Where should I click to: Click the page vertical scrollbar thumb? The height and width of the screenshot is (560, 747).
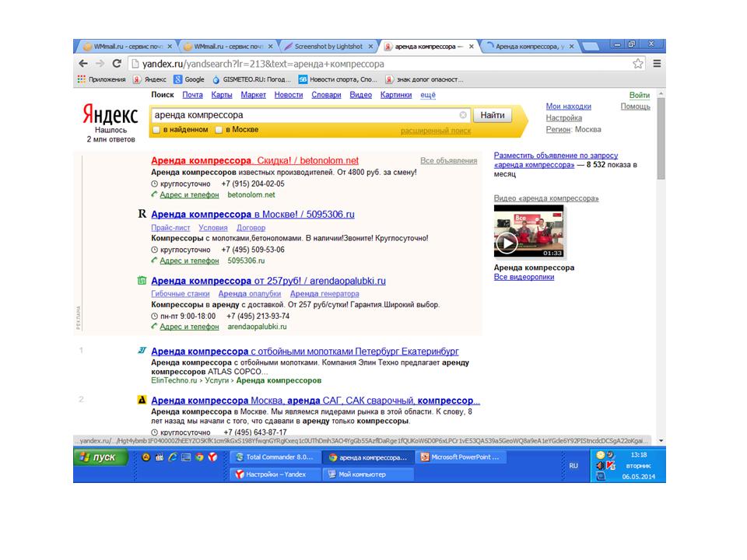pyautogui.click(x=661, y=138)
